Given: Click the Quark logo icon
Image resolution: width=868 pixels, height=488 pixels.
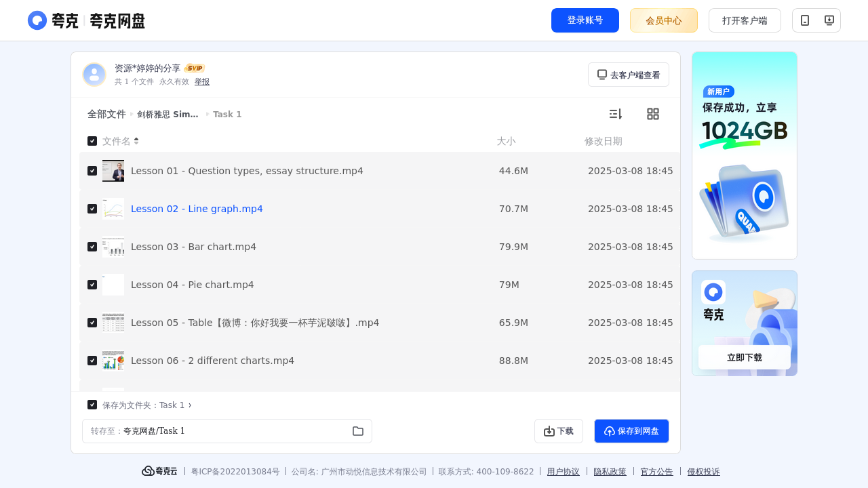Looking at the screenshot, I should [x=37, y=20].
